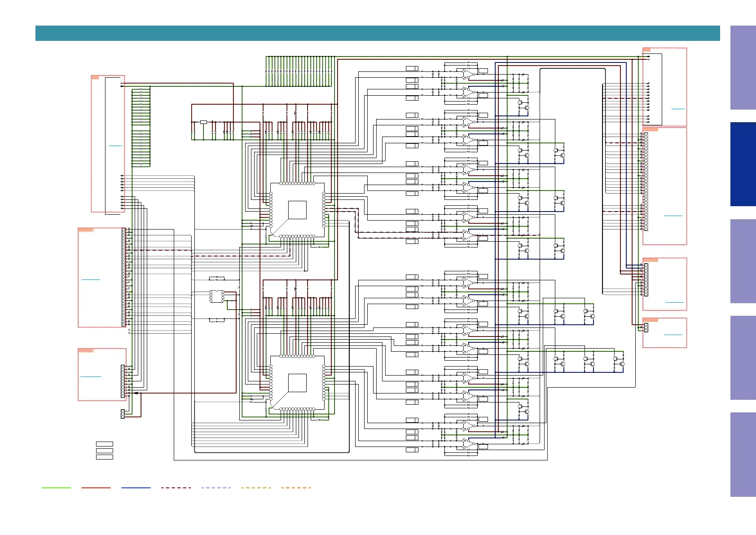This screenshot has height=535, width=756.
Task: Click the bottom rectangle of three stacked boxes
Action: pos(105,457)
